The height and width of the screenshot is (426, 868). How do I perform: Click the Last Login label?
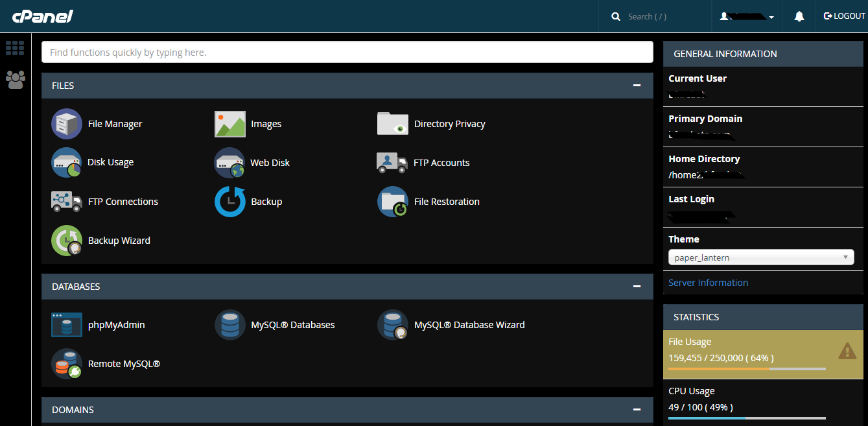point(691,199)
